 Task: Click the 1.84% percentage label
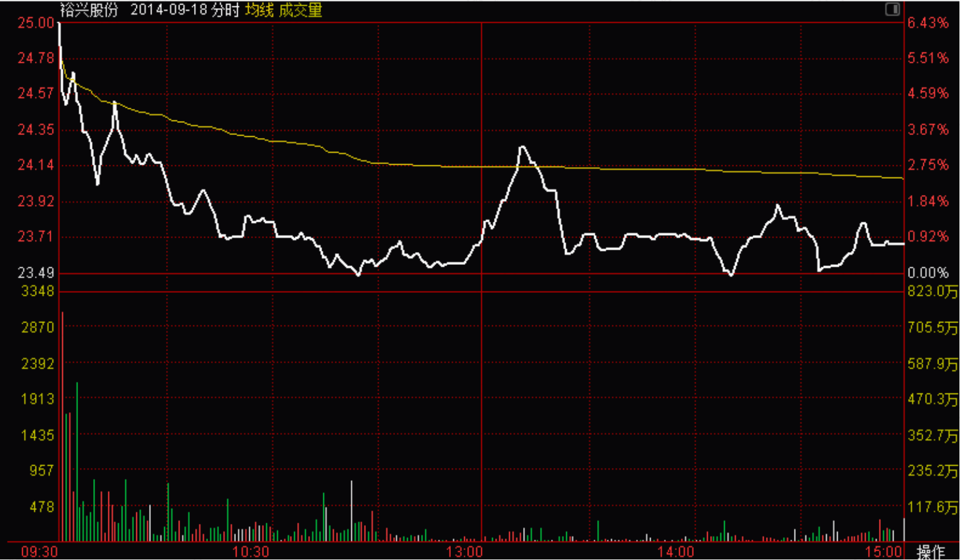tap(929, 201)
